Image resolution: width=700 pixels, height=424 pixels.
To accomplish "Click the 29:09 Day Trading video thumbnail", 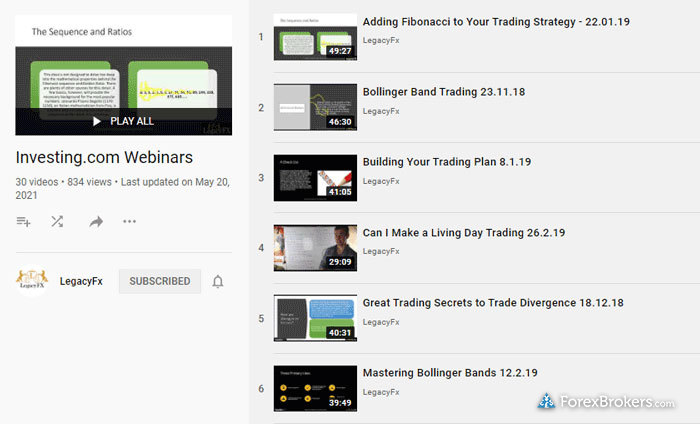I will pos(315,248).
